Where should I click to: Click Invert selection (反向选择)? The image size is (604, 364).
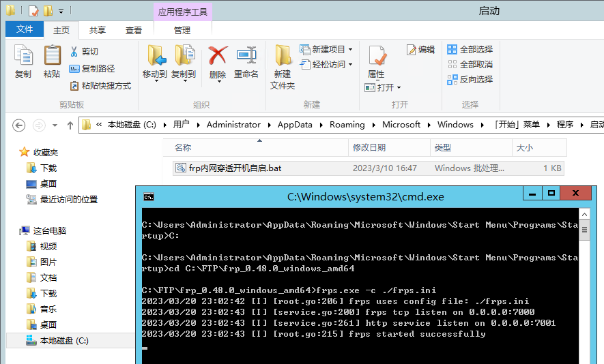[x=470, y=79]
